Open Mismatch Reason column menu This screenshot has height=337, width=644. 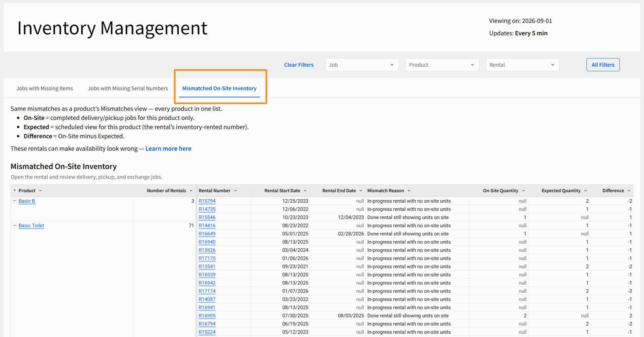[409, 191]
